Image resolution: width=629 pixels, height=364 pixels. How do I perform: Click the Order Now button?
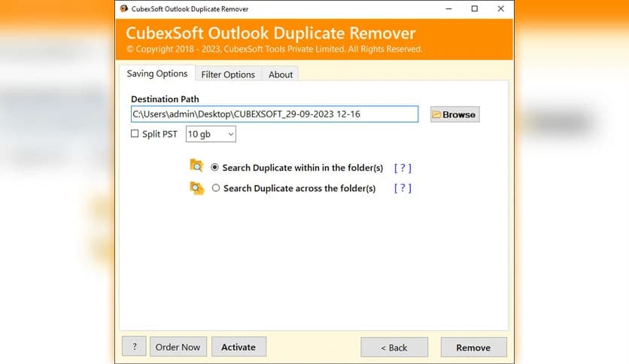(x=178, y=347)
